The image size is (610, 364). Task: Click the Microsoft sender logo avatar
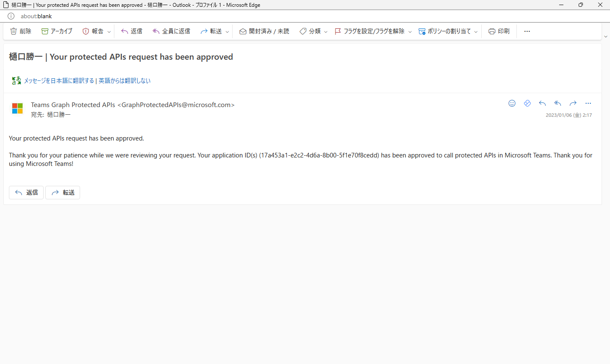[x=17, y=108]
